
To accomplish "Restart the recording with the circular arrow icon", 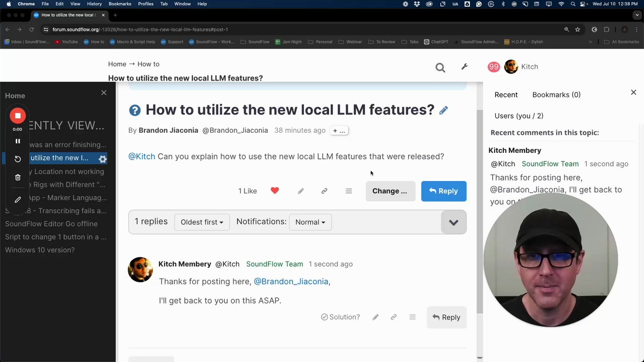I will tap(18, 159).
